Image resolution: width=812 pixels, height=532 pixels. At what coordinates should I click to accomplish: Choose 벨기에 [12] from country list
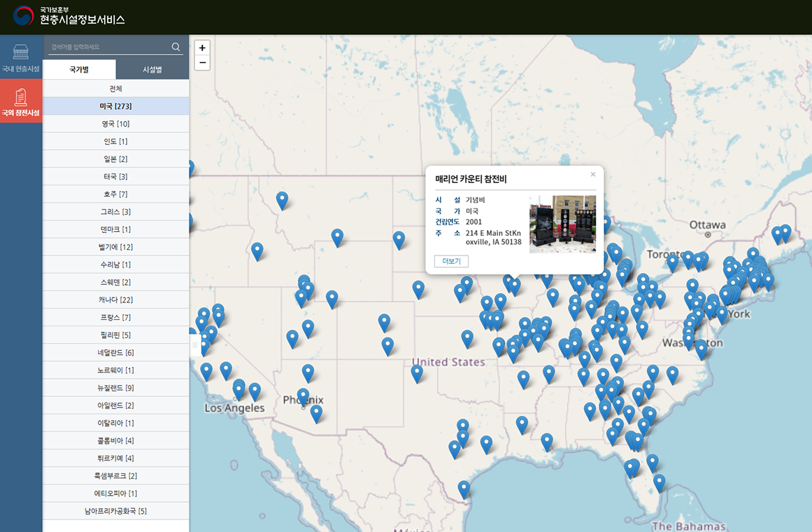[116, 247]
